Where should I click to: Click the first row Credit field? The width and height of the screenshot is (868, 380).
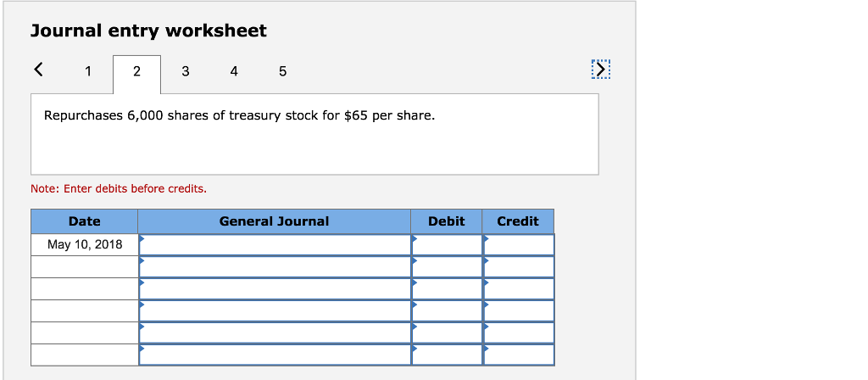pyautogui.click(x=518, y=245)
